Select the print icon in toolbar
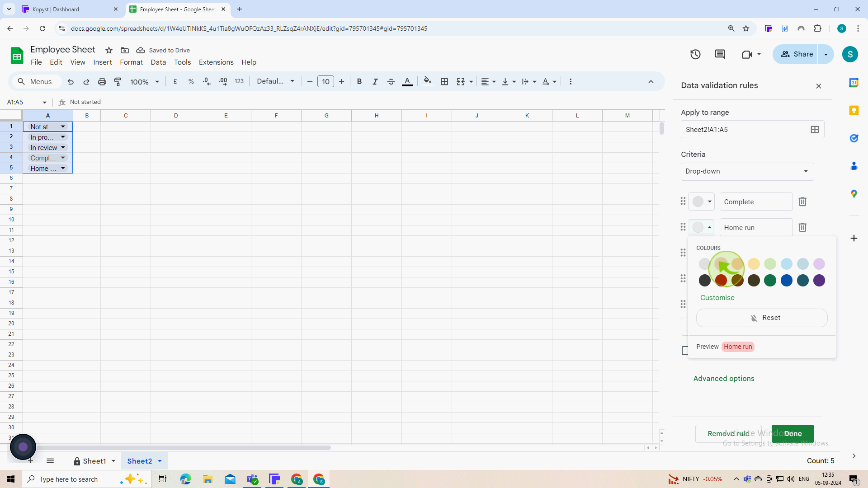This screenshot has height=488, width=868. 102,82
